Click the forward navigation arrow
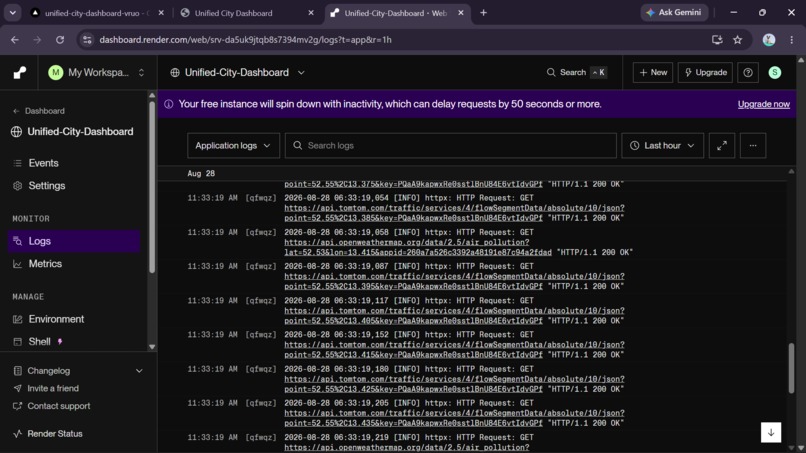This screenshot has width=806, height=453. [37, 40]
